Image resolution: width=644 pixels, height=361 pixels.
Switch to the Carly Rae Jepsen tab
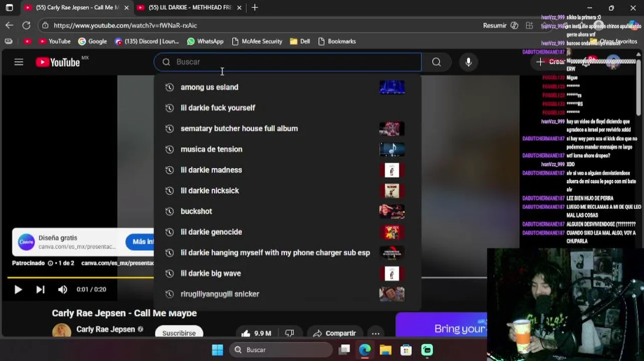tap(77, 8)
